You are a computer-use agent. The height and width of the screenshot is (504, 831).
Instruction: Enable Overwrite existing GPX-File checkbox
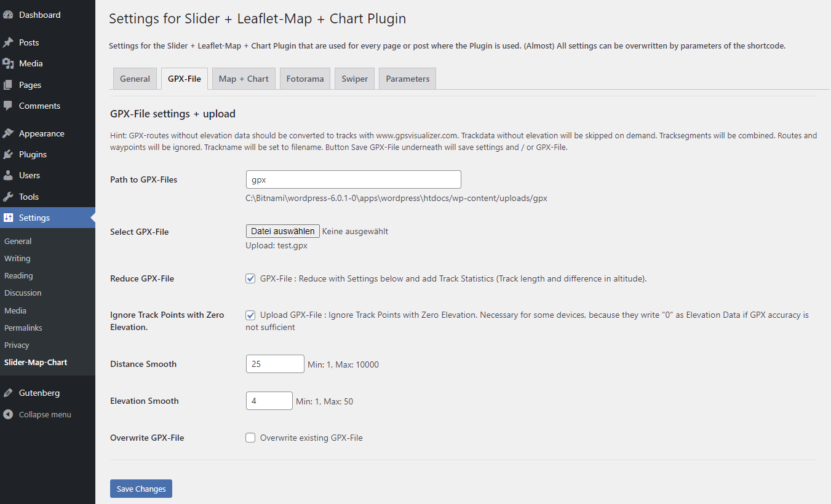click(250, 438)
